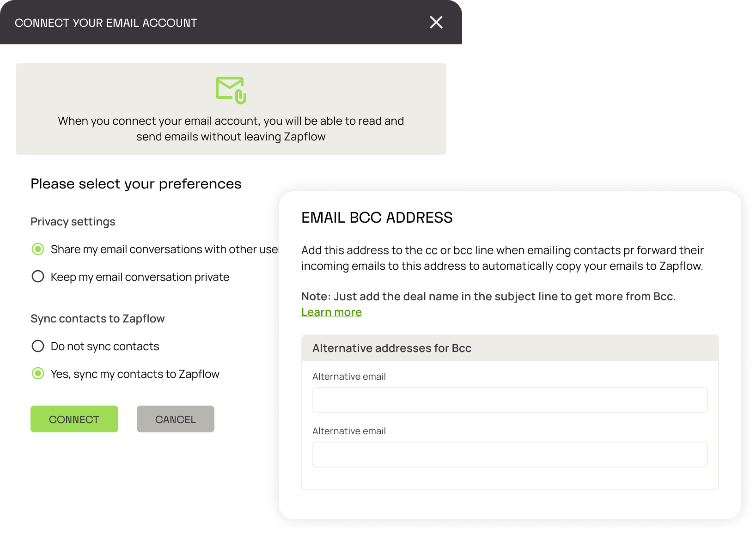The height and width of the screenshot is (534, 756).
Task: Click the CONNECT YOUR EMAIL ACCOUNT title
Action: pyautogui.click(x=106, y=23)
